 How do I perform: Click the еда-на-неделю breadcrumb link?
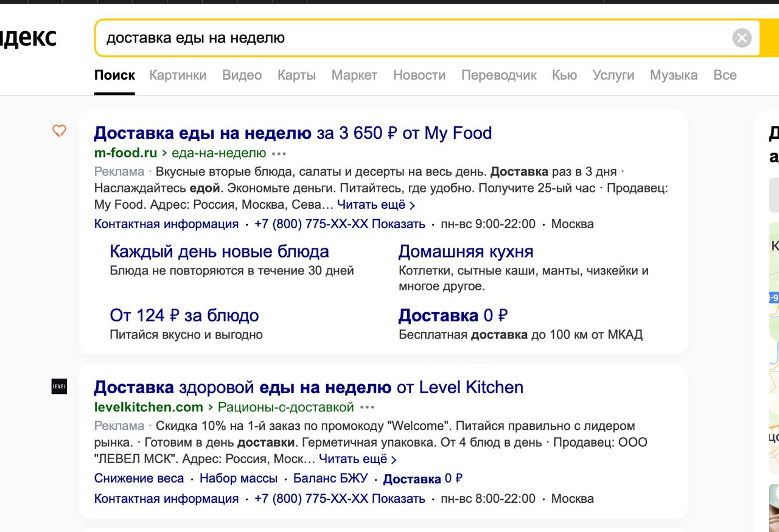click(x=218, y=153)
